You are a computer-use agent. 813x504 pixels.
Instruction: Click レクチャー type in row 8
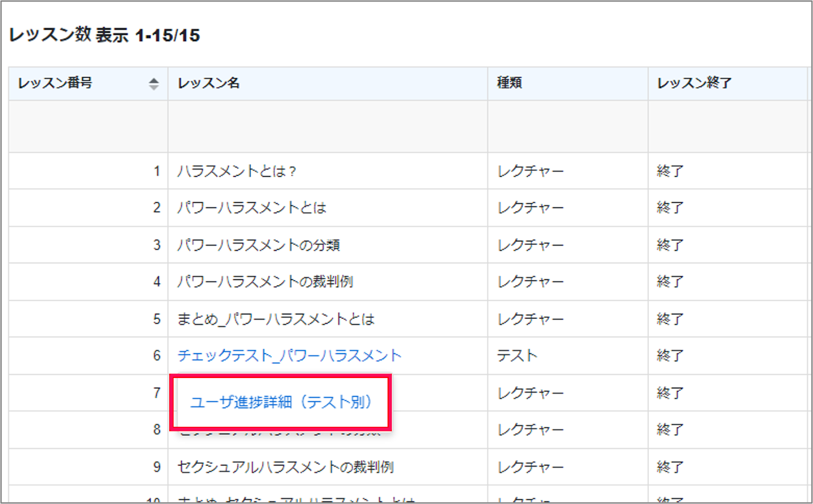530,430
